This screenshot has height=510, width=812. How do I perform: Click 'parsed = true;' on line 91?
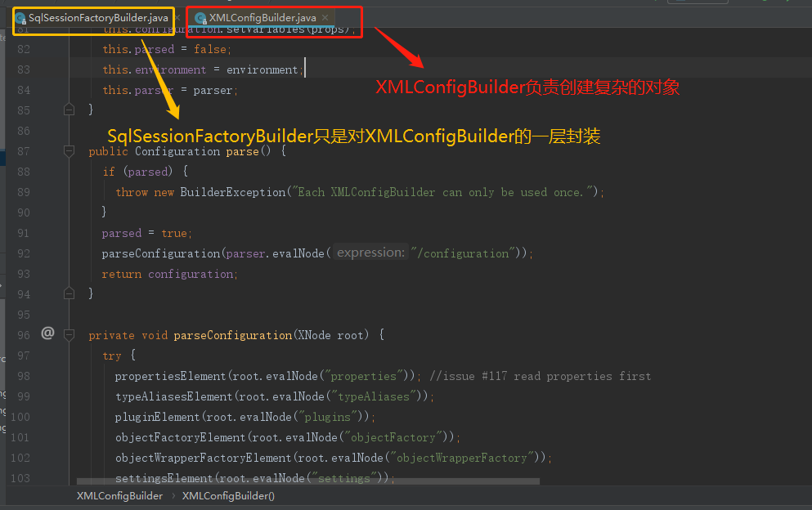point(146,234)
